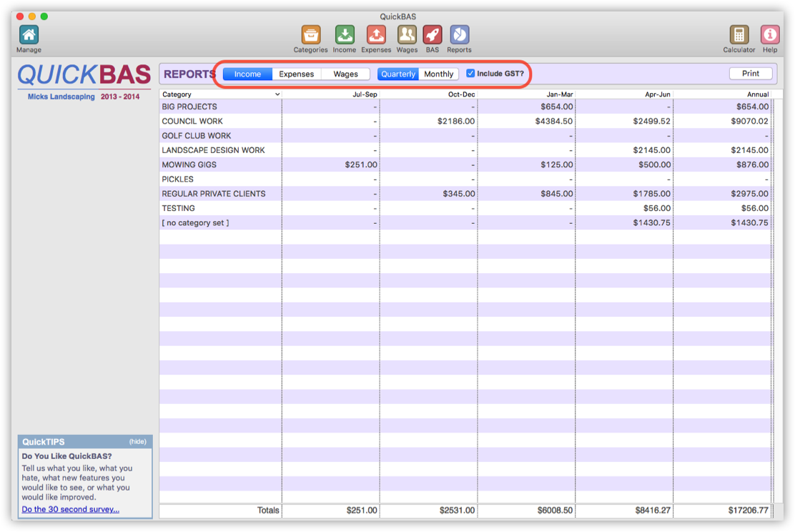Viewport: 795px width, 532px height.
Task: Click the Reports toolbar icon
Action: tap(459, 34)
